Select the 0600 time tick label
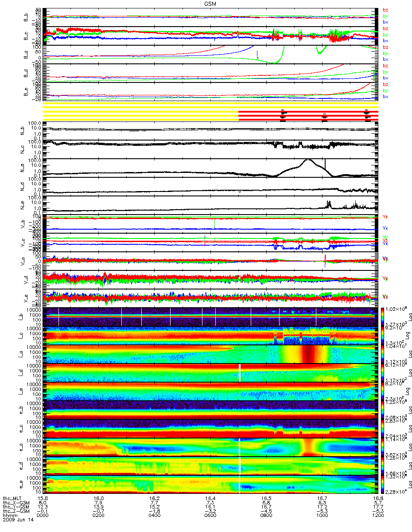The width and height of the screenshot is (412, 532). point(210,516)
